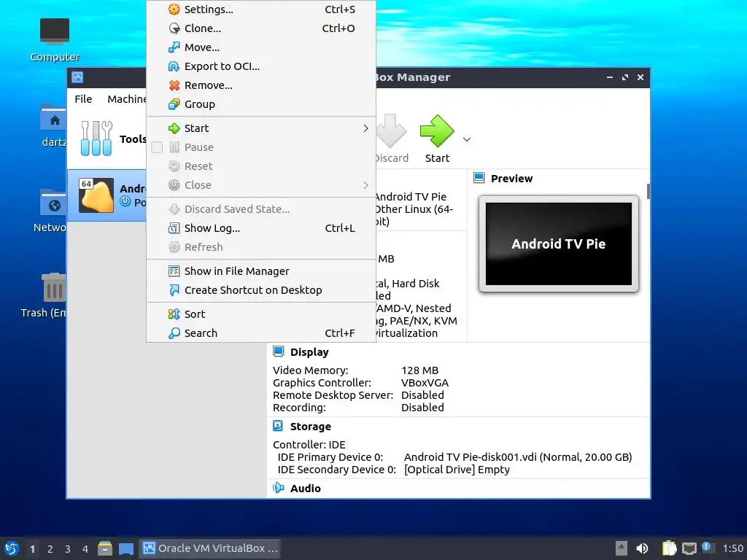Click the Create Shortcut icon
The height and width of the screenshot is (560, 747).
pos(174,290)
